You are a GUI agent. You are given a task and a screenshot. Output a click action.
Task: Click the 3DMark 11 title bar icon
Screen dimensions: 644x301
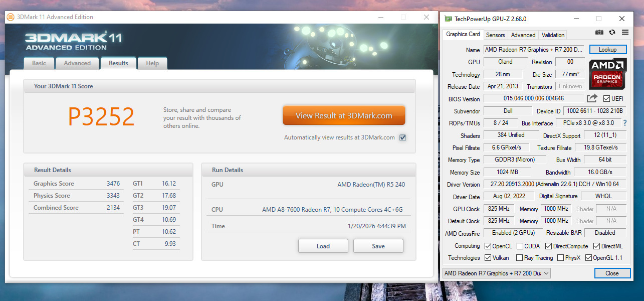[11, 17]
